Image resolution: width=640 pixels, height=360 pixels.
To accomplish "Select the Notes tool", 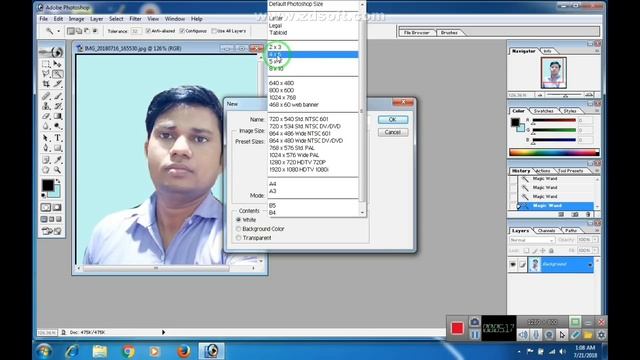I will click(x=46, y=160).
